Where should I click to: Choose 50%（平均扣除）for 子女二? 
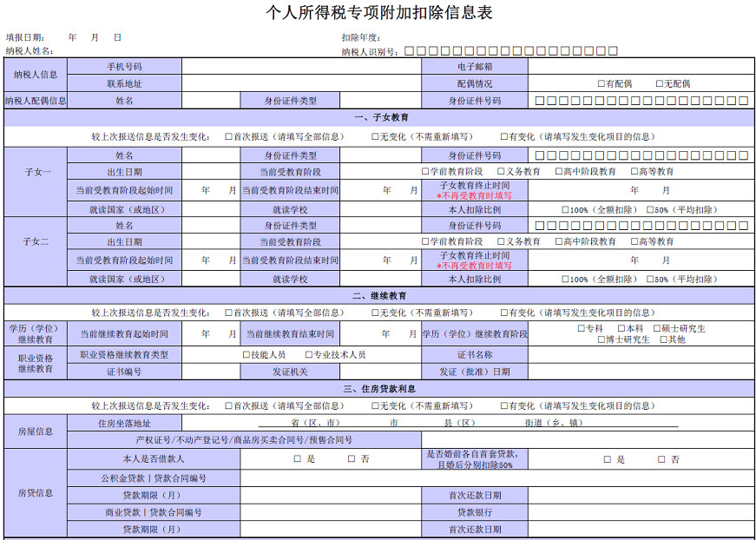point(650,280)
